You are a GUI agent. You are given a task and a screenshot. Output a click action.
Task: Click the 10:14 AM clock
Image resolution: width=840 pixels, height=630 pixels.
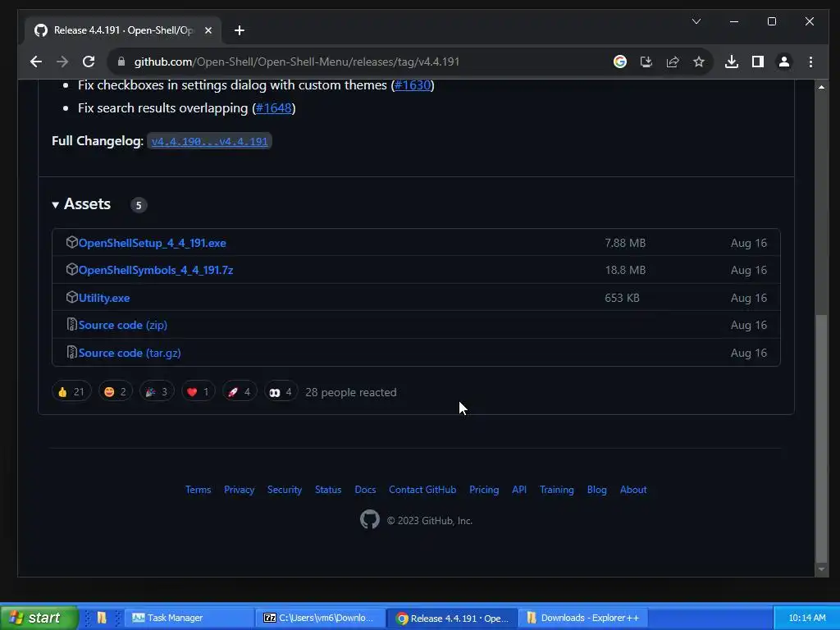pos(807,618)
